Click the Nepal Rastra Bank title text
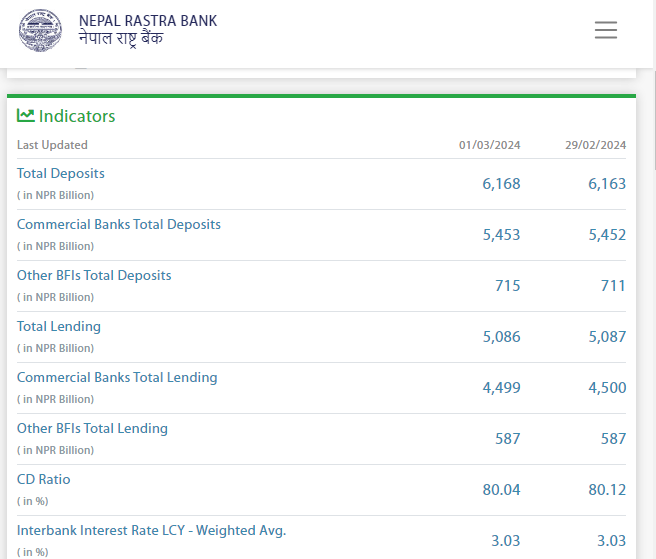The width and height of the screenshot is (656, 559). (x=147, y=21)
